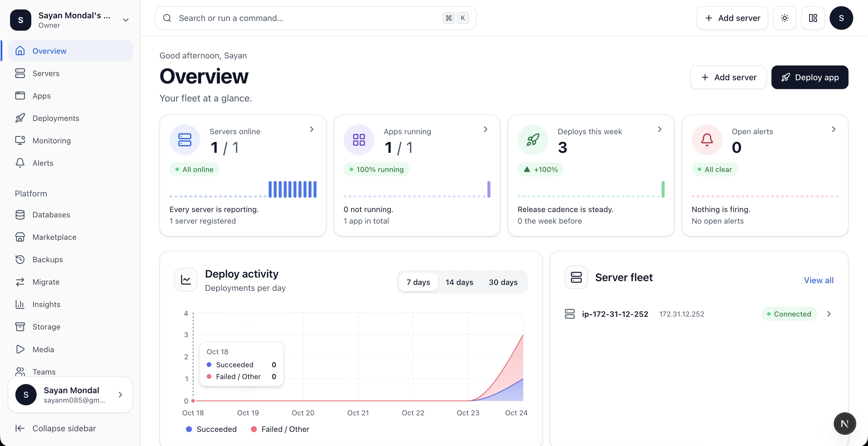Open Apps in sidebar
This screenshot has height=446, width=868.
[70, 96]
